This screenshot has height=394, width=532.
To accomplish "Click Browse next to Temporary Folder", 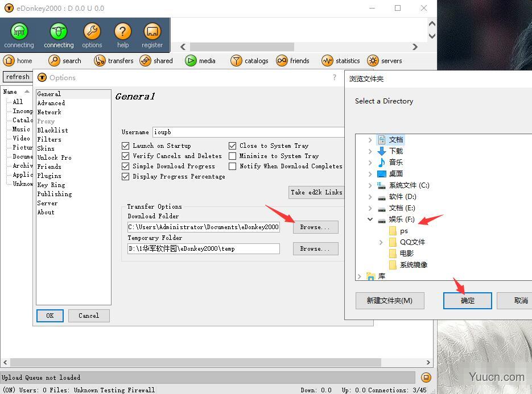I will [316, 249].
